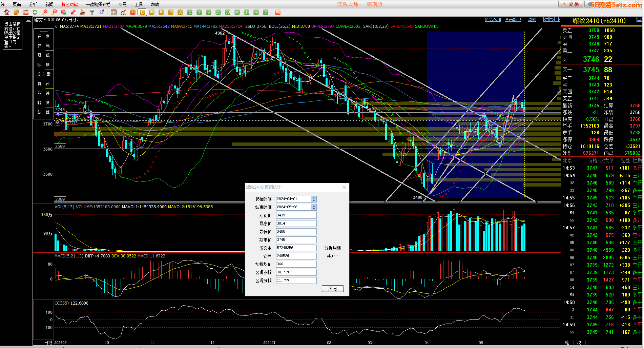
Task: Click the alert bell icon
Action: tap(82, 12)
